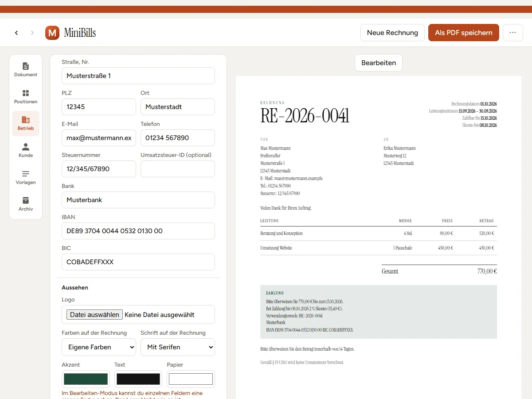Choose a logo file with Datei auswählen

94,314
